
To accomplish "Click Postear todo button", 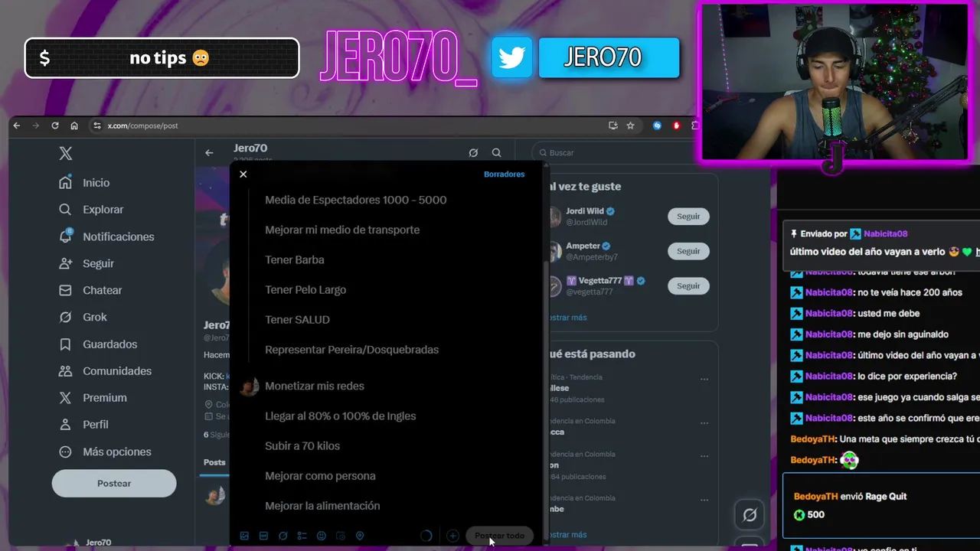I will coord(499,536).
